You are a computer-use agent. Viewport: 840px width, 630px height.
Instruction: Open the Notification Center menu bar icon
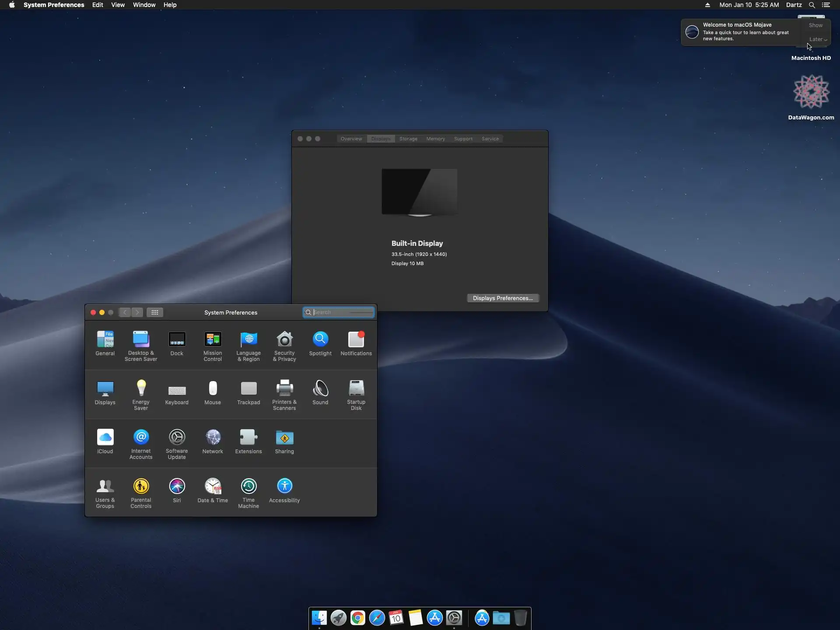pyautogui.click(x=826, y=5)
